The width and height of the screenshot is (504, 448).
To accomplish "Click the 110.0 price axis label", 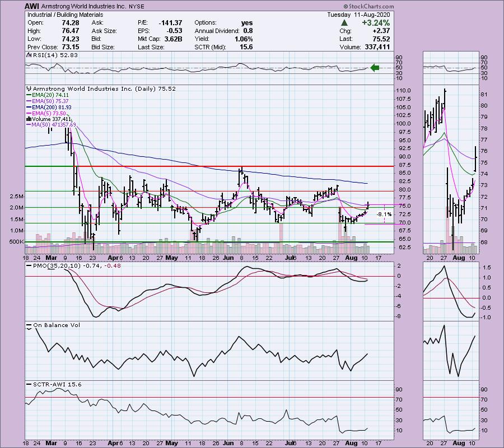I will coord(404,91).
